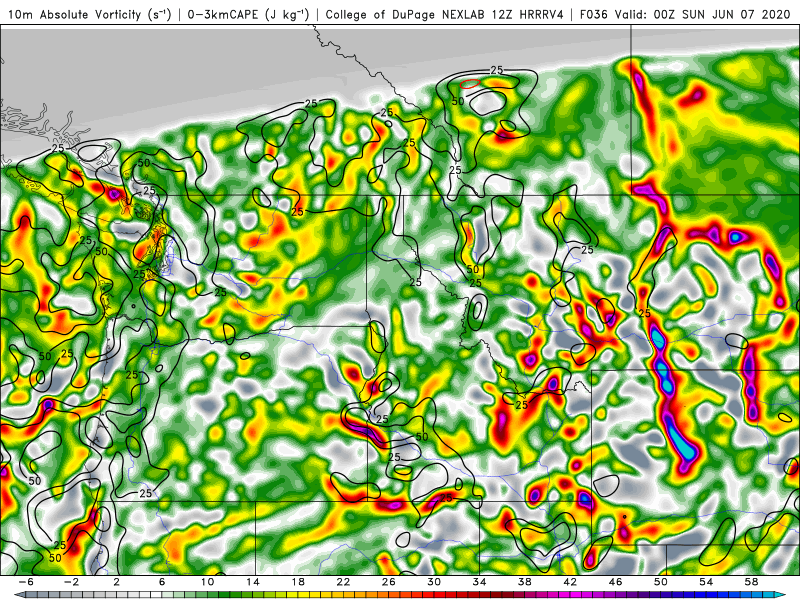
Task: Click the gray end of the color scale bar
Action: [21, 595]
